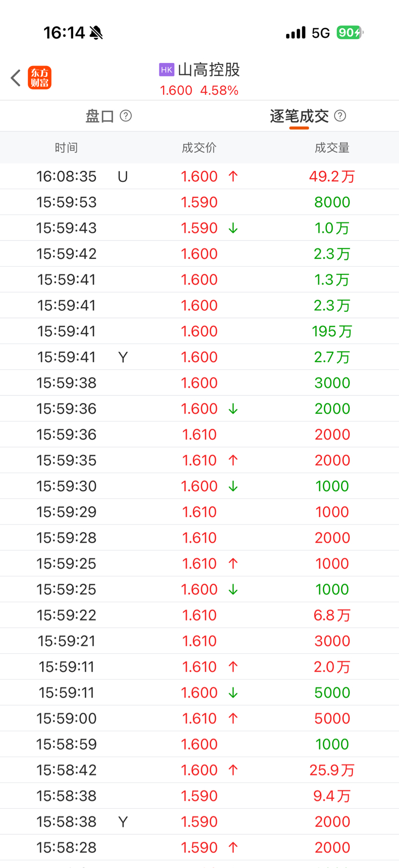399x868 pixels.
Task: Tap the up arrow on 16:08:35 row
Action: tap(233, 176)
